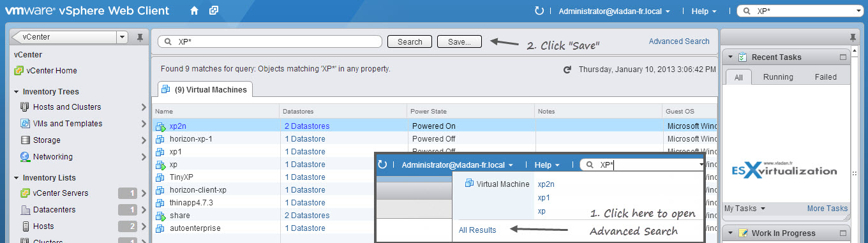
Task: Open the vCenter navigator history dropdown
Action: [122, 38]
